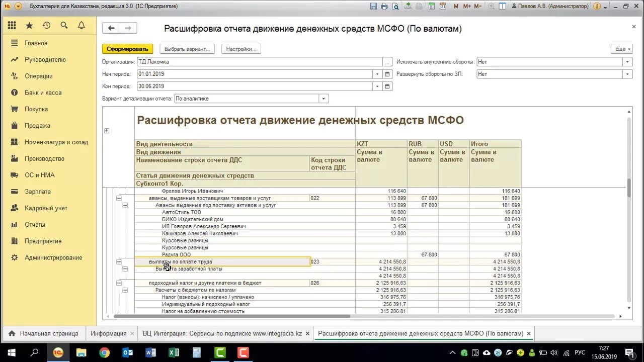Open History clock icon
Image resolution: width=644 pixels, height=362 pixels.
46,26
